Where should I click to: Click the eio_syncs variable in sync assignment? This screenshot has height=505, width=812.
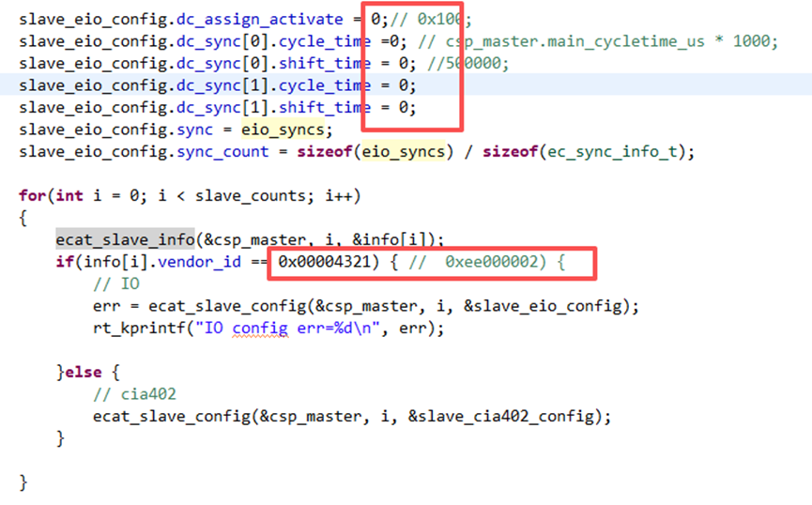coord(283,129)
